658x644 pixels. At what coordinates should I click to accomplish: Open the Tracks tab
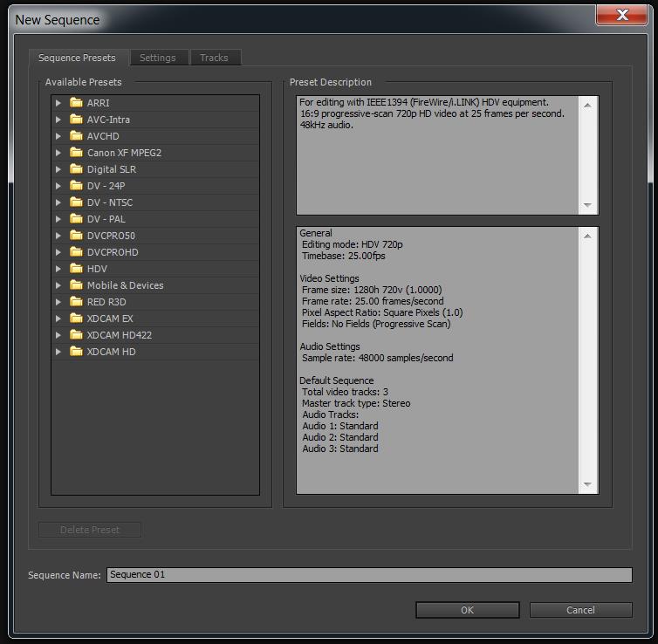[214, 58]
